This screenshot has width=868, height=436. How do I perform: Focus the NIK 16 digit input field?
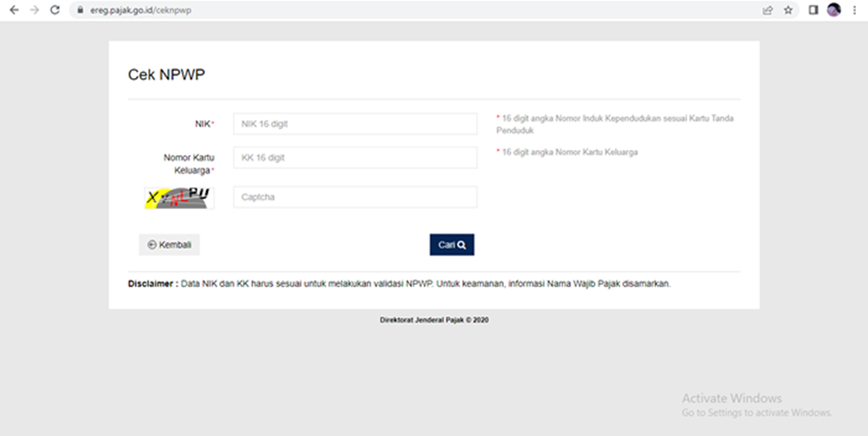point(355,124)
